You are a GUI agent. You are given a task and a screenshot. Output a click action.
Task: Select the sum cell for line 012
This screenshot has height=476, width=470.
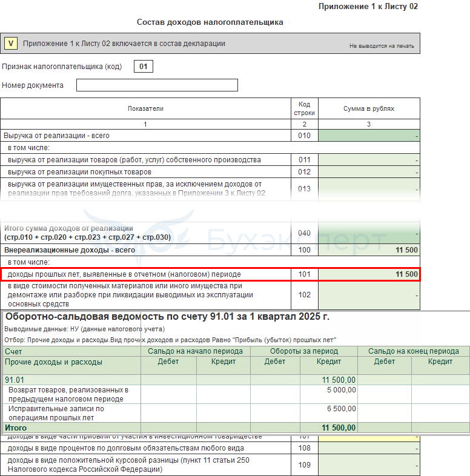(x=369, y=172)
